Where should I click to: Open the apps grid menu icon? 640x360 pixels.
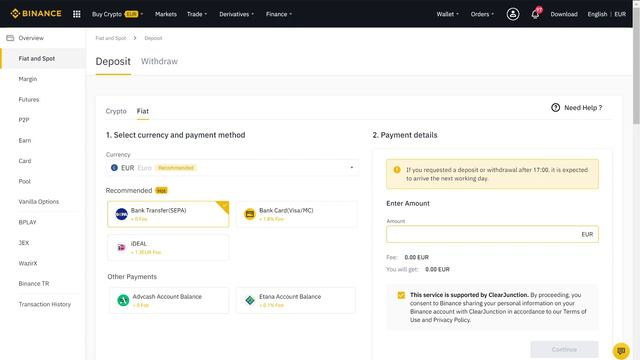pos(76,14)
